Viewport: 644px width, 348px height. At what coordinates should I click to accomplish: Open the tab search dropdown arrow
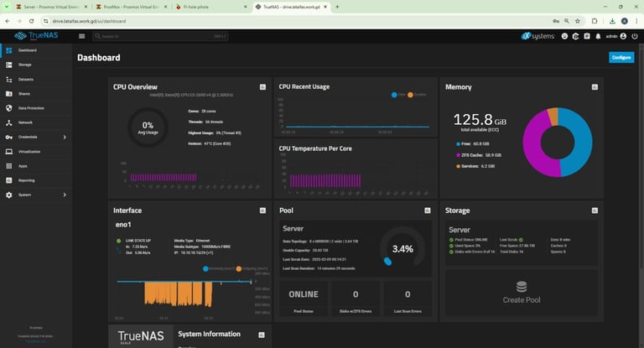pos(7,7)
